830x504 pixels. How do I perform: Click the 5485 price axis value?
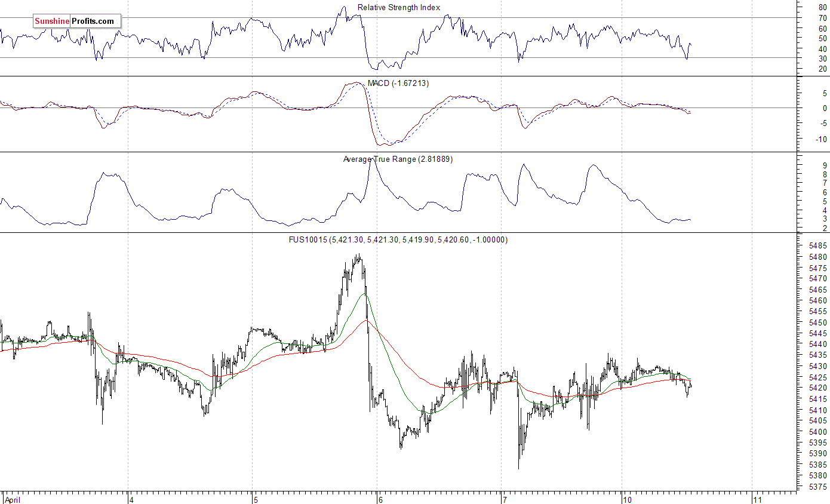coord(817,246)
